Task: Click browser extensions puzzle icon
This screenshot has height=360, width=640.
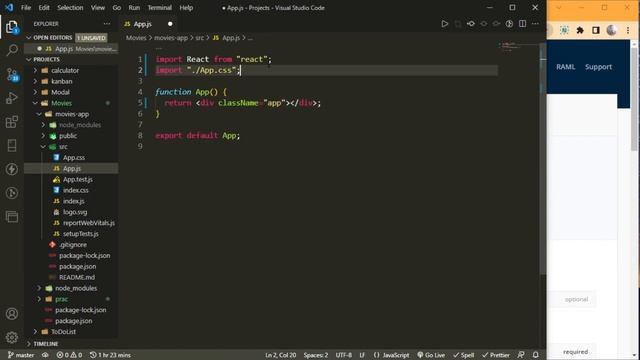Action: 580,30
